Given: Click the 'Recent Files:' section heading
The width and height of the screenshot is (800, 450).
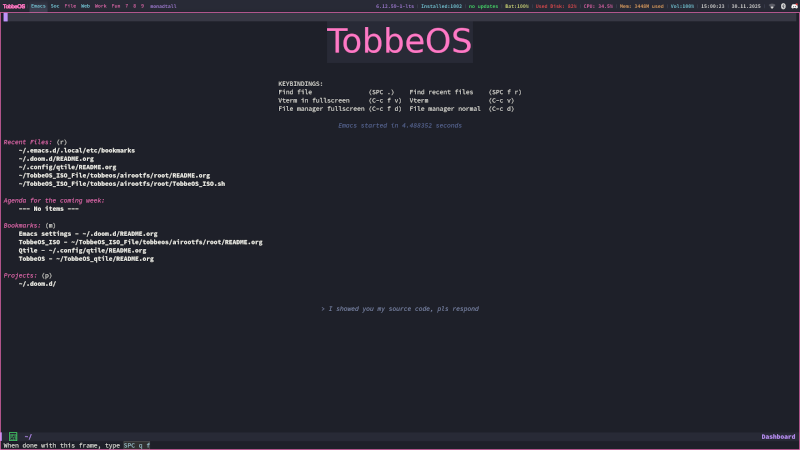Looking at the screenshot, I should pos(28,142).
